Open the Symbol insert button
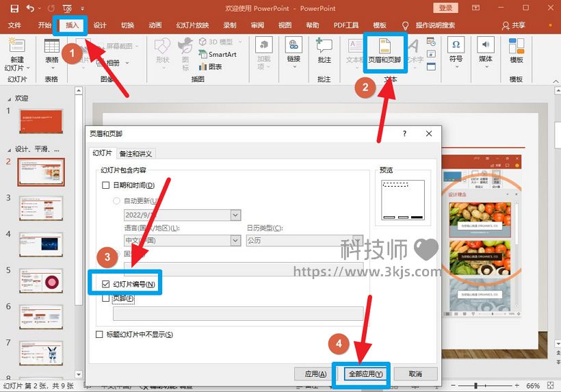561x392 pixels. (456, 52)
